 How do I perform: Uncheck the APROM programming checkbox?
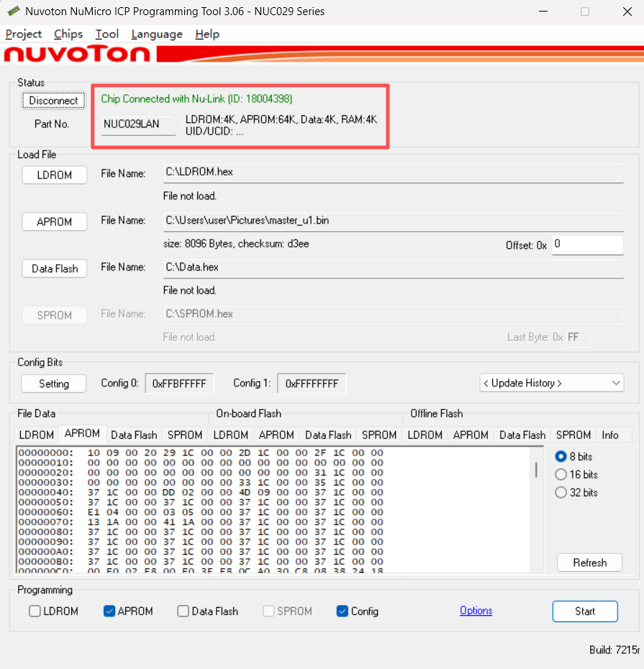109,611
